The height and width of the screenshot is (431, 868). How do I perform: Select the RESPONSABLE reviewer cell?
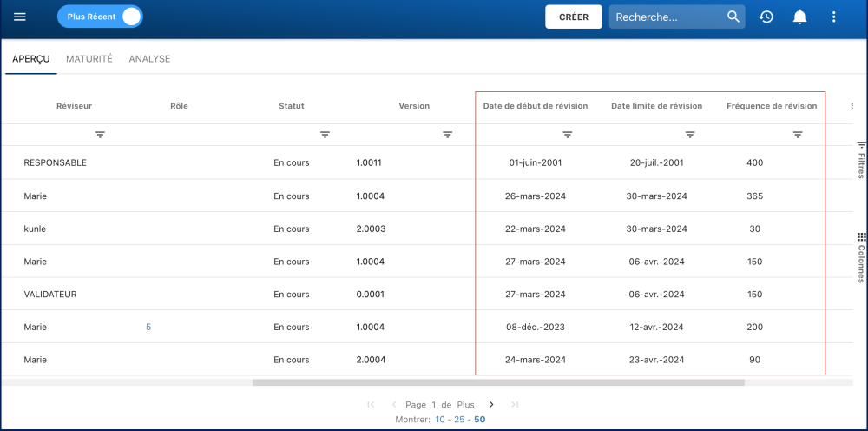click(56, 162)
